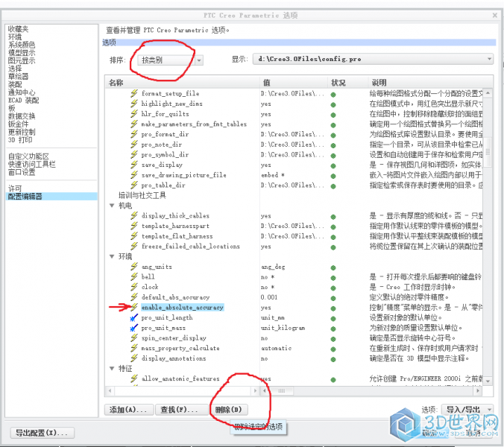
Task: Click lightning icon beside save_drawing_picture_file
Action: coord(134,175)
